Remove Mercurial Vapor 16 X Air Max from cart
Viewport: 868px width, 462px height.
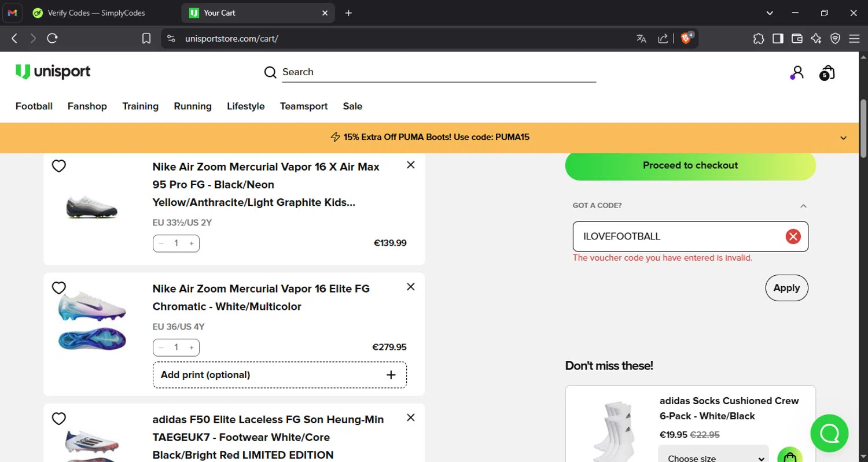click(411, 165)
